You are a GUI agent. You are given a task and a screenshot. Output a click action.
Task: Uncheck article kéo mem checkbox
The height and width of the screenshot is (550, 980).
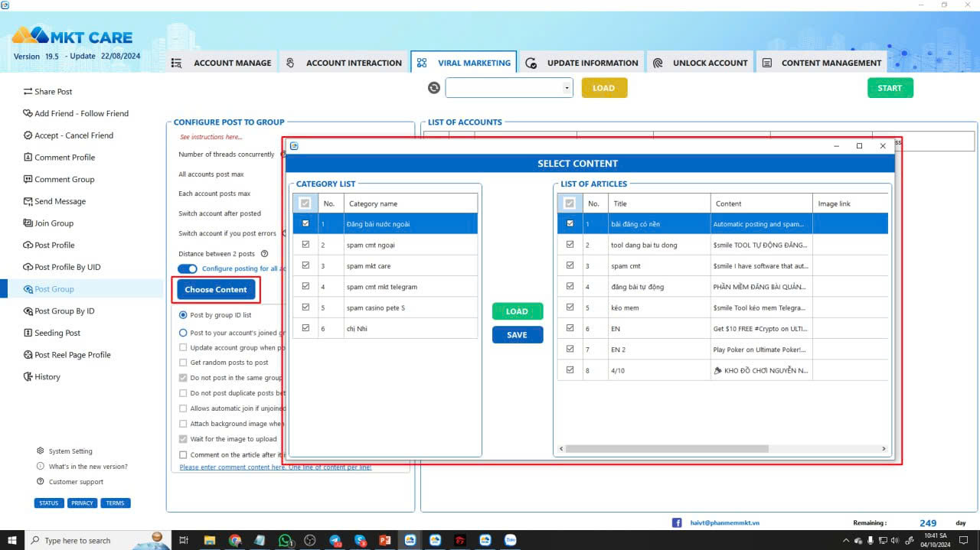click(x=570, y=308)
